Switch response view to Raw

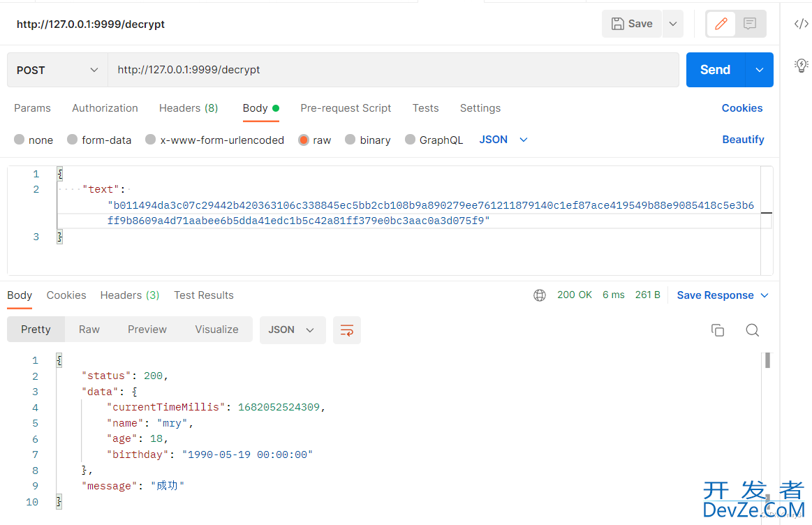[89, 330]
